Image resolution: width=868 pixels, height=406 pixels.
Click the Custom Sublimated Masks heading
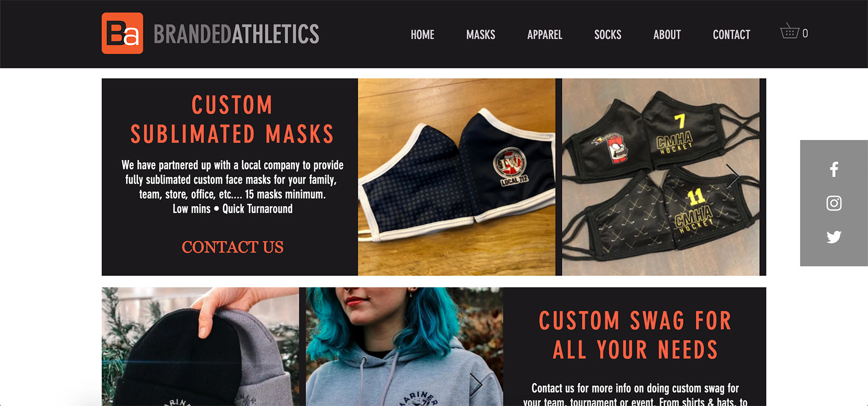(232, 120)
